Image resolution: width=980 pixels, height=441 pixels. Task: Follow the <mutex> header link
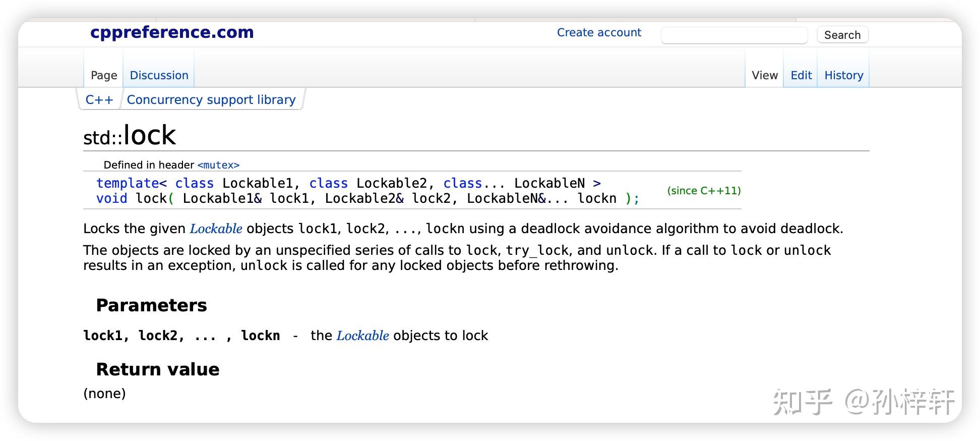218,165
